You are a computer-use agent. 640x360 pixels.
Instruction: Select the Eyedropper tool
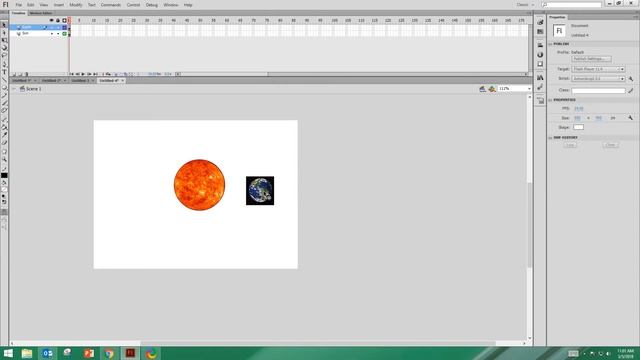[x=4, y=134]
